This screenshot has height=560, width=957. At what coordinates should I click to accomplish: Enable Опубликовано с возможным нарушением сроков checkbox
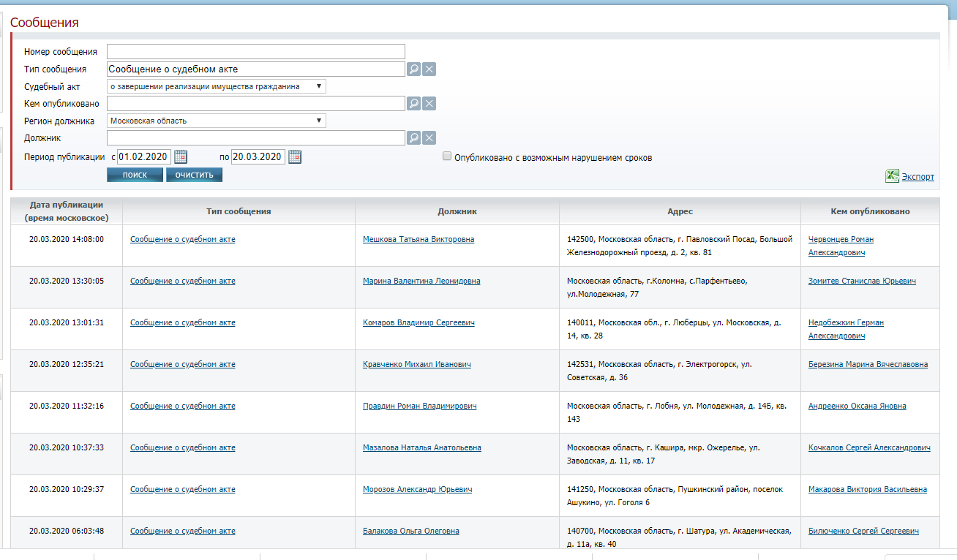pyautogui.click(x=447, y=156)
